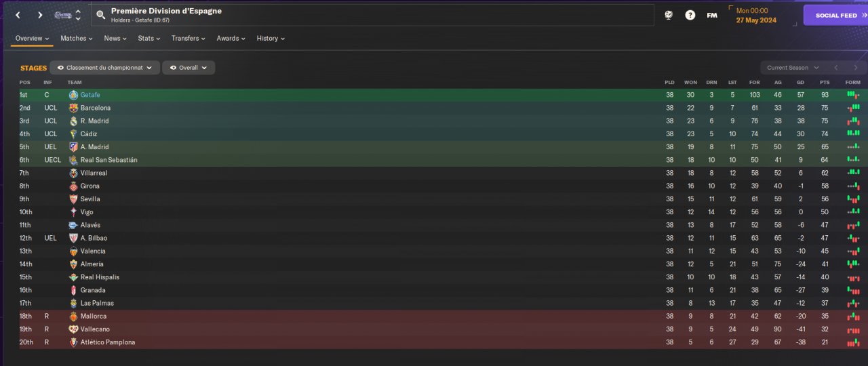Open the Getafe team link

(90, 95)
